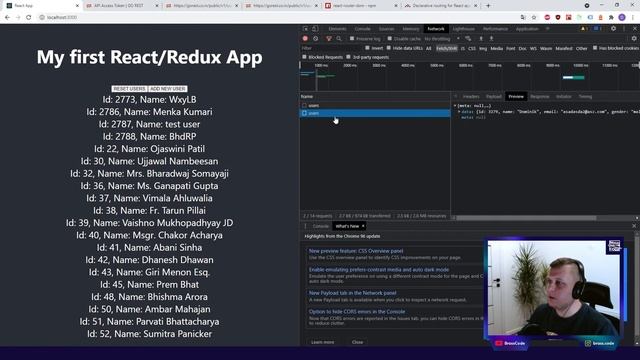This screenshot has height=360, width=640.
Task: Click the issues count badge
Action: pos(597,29)
